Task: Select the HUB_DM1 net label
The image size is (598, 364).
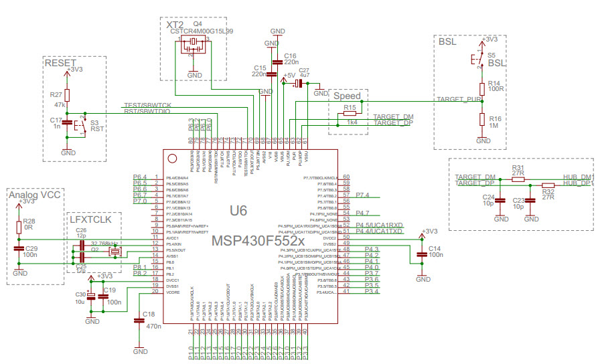Action: 579,177
